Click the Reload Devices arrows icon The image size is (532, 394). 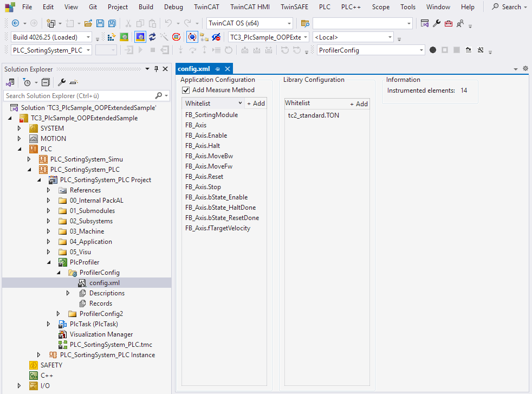pyautogui.click(x=152, y=37)
